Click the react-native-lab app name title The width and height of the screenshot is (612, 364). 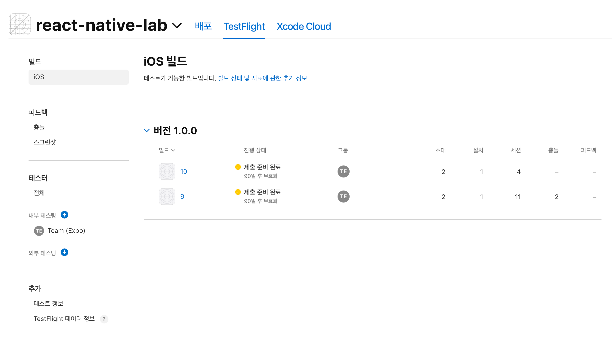[x=101, y=25]
